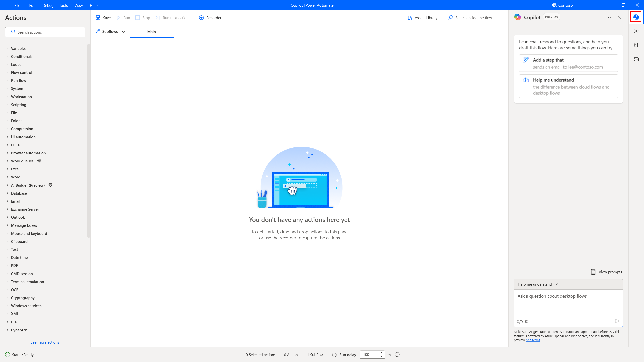Click the Run next action icon
Viewport: 644px width, 362px height.
(158, 18)
